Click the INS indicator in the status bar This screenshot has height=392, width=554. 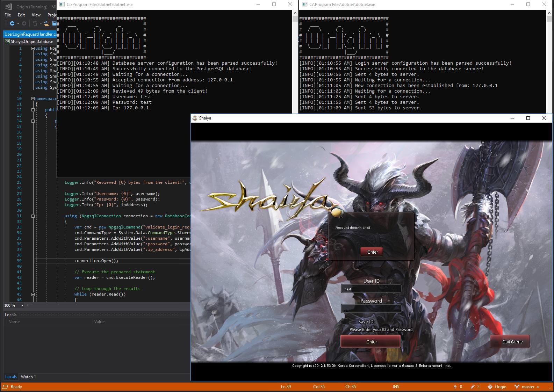click(396, 387)
